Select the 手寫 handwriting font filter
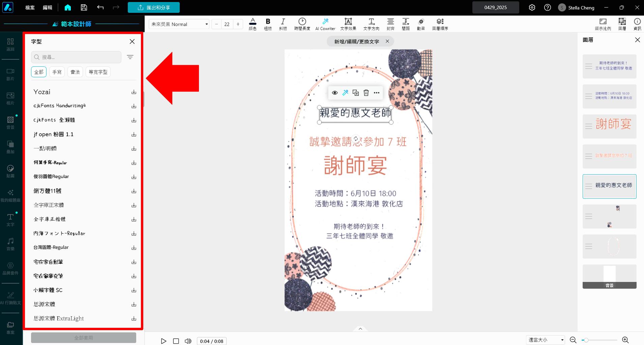The height and width of the screenshot is (345, 644). click(x=57, y=71)
